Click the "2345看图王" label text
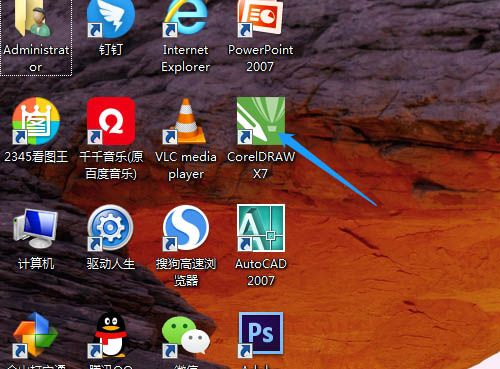This screenshot has width=500, height=369. (x=36, y=157)
